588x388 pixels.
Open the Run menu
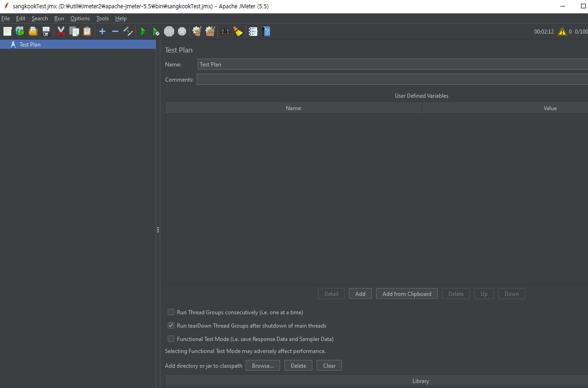[x=59, y=18]
